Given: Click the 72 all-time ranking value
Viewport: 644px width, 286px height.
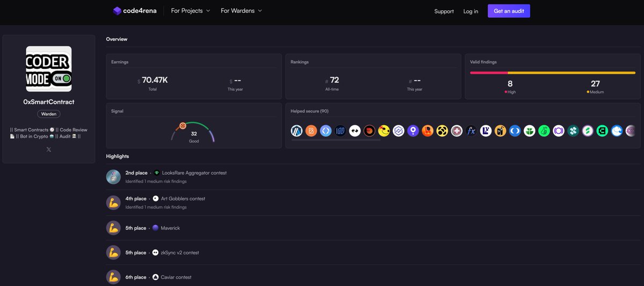Looking at the screenshot, I should [x=334, y=80].
